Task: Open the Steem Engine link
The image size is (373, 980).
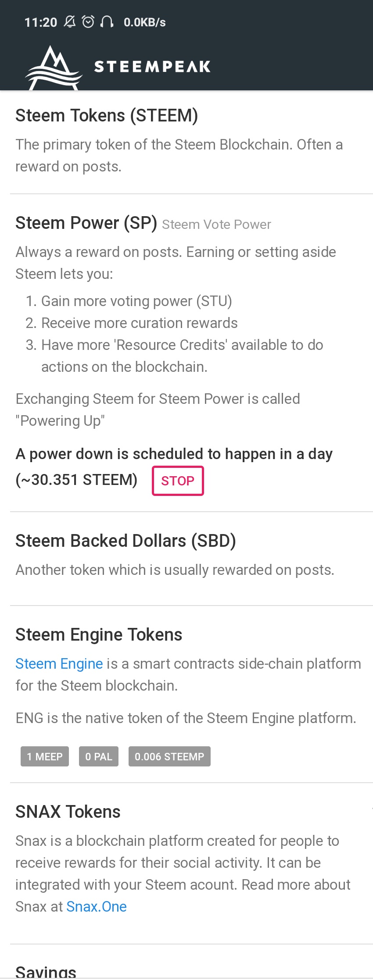Action: click(59, 664)
